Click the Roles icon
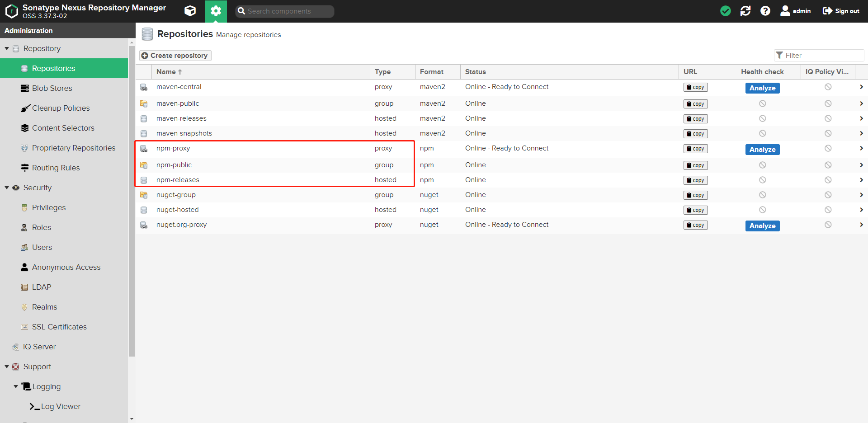 (x=24, y=227)
